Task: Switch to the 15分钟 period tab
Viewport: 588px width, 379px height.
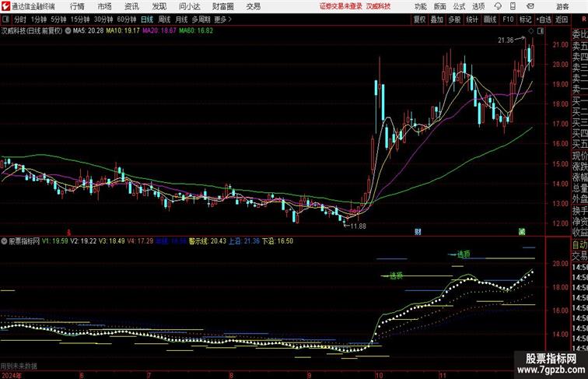Action: tap(80, 19)
